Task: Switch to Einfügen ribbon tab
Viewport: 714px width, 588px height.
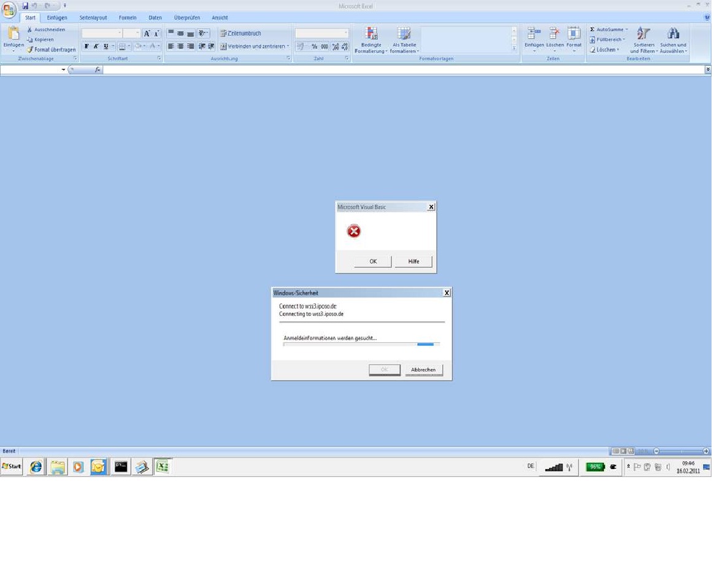Action: 57,18
